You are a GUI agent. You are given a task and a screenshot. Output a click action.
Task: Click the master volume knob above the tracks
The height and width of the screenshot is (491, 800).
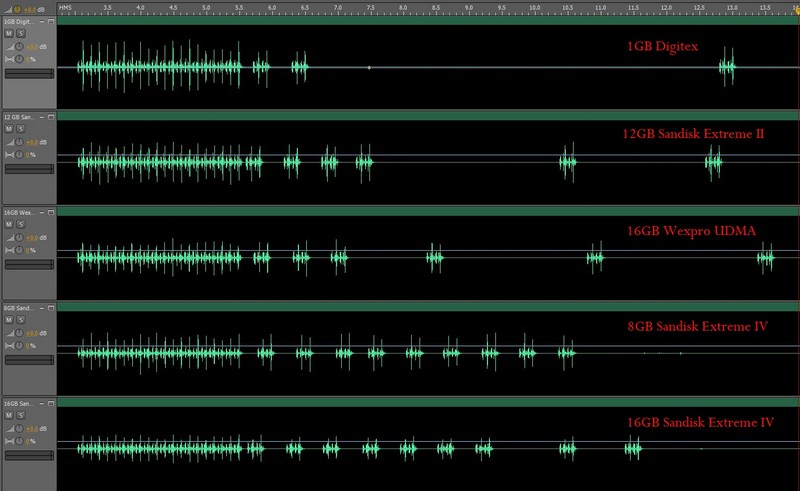point(17,9)
